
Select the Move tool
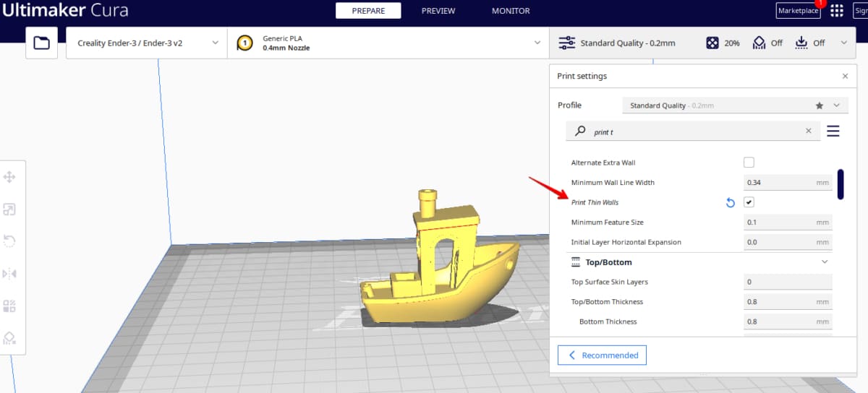pos(10,177)
